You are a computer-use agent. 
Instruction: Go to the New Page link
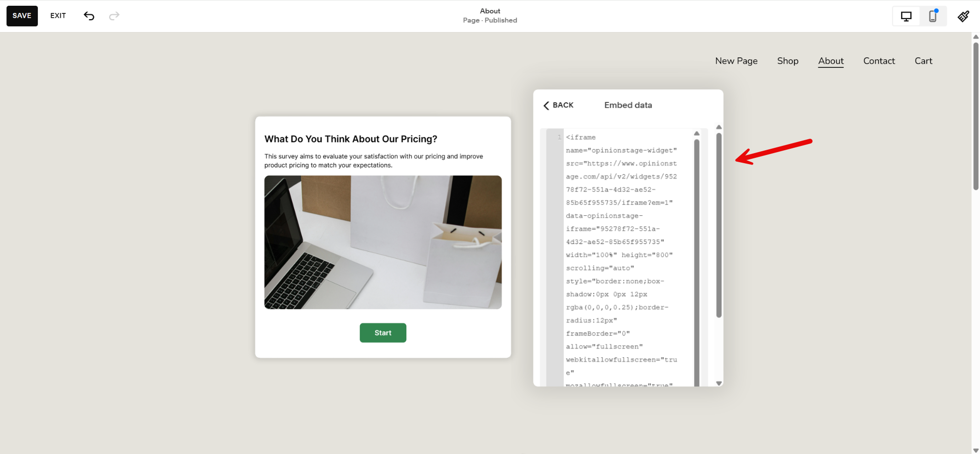736,61
